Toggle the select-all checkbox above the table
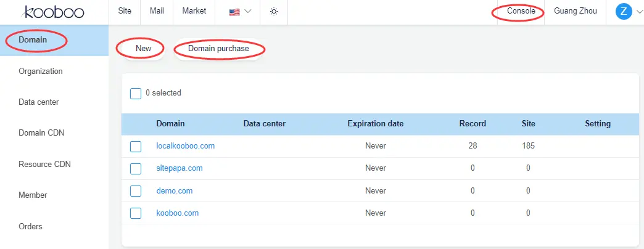 136,93
